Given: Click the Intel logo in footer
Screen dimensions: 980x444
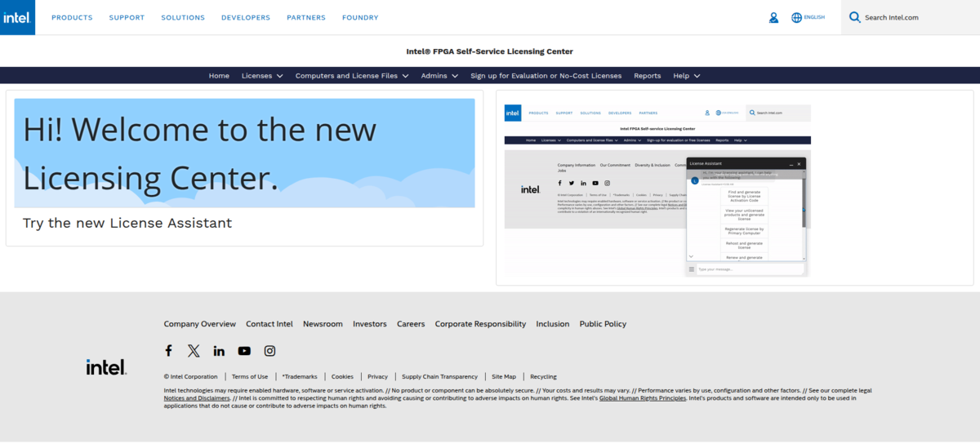Looking at the screenshot, I should pyautogui.click(x=106, y=367).
